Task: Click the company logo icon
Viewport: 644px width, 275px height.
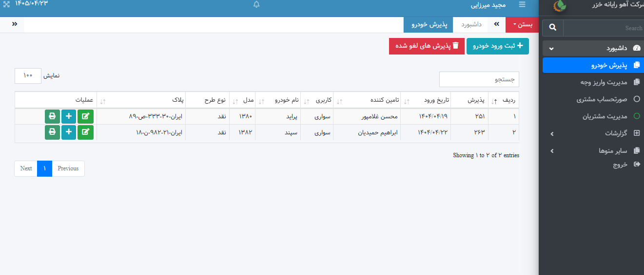Action: click(560, 5)
